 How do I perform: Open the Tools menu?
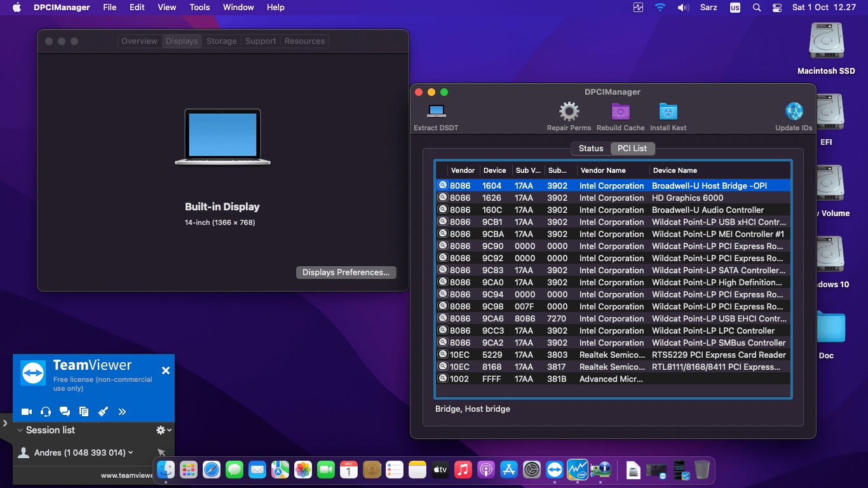click(x=200, y=8)
